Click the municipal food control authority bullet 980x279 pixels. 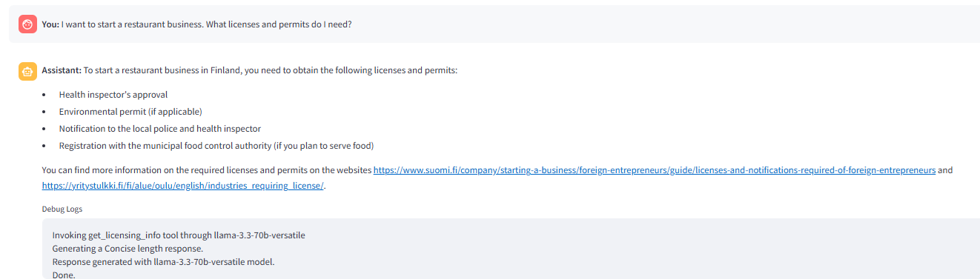coord(216,146)
